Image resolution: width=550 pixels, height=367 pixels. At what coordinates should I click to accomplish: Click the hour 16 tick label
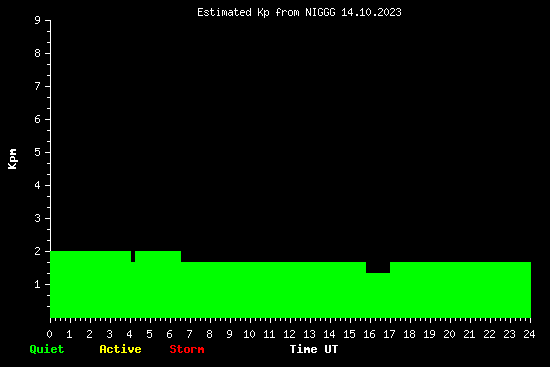[369, 334]
